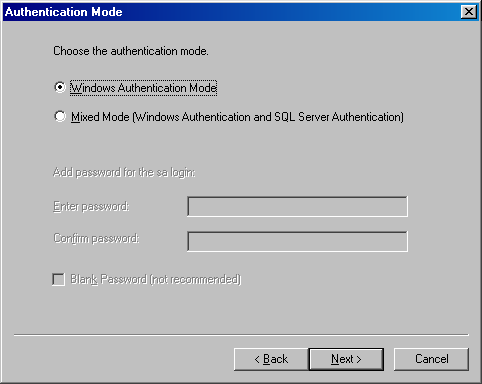Go to previous step with Back button

(x=271, y=359)
